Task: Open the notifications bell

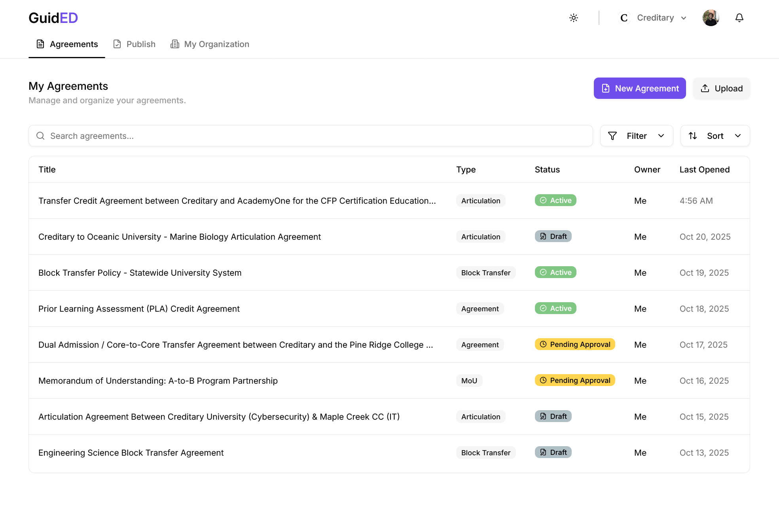Action: [x=739, y=18]
